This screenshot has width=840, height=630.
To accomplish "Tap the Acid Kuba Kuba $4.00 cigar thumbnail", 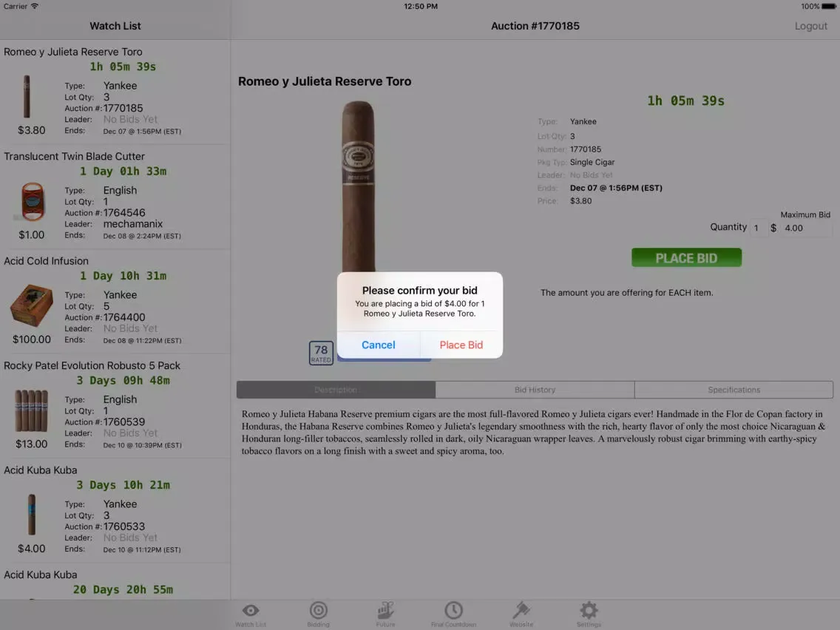I will (x=32, y=515).
